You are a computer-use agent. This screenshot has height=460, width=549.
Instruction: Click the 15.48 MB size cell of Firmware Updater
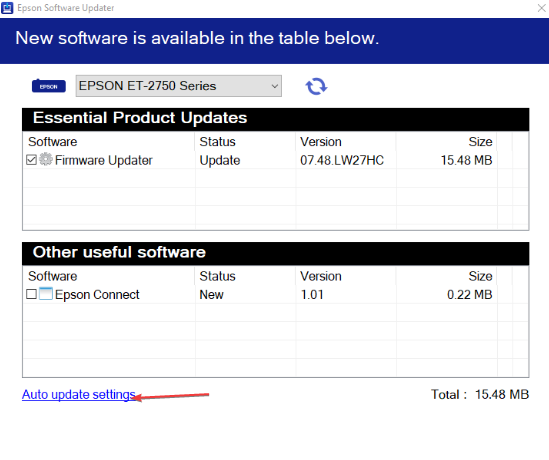point(466,160)
